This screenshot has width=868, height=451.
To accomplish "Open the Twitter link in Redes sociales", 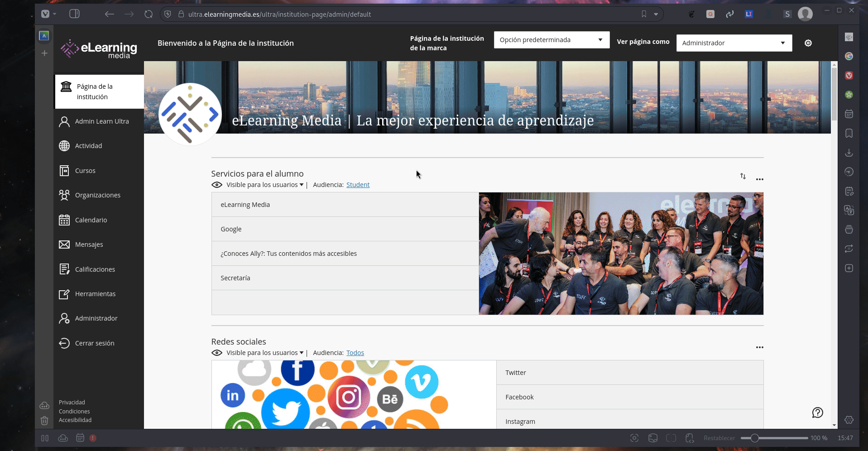I will pos(630,373).
